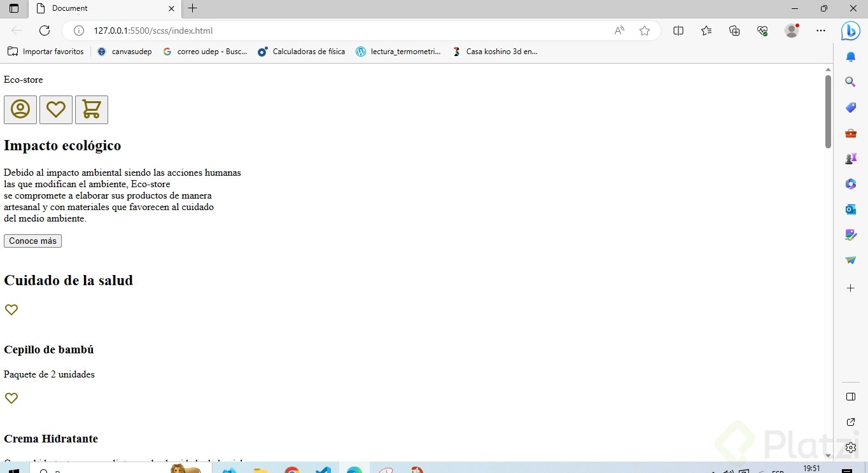The width and height of the screenshot is (868, 473).
Task: Toggle the Read aloud icon
Action: [619, 31]
